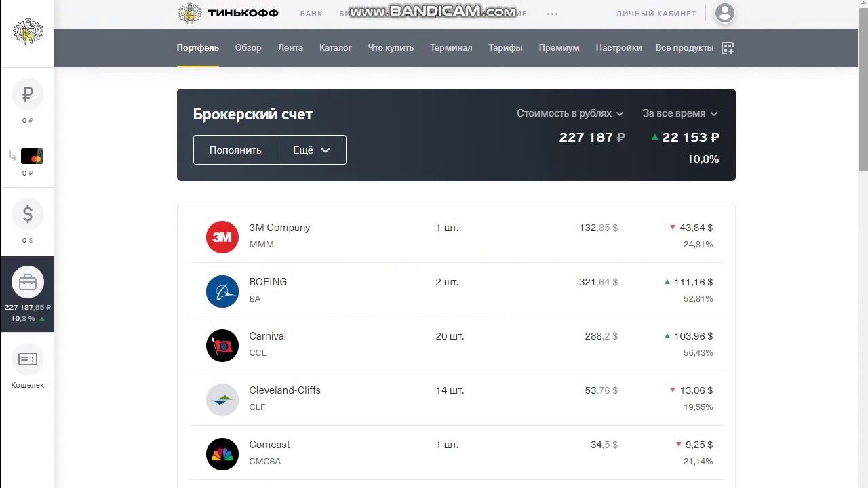The width and height of the screenshot is (868, 488).
Task: Switch to the Обзор tab
Action: tap(248, 48)
